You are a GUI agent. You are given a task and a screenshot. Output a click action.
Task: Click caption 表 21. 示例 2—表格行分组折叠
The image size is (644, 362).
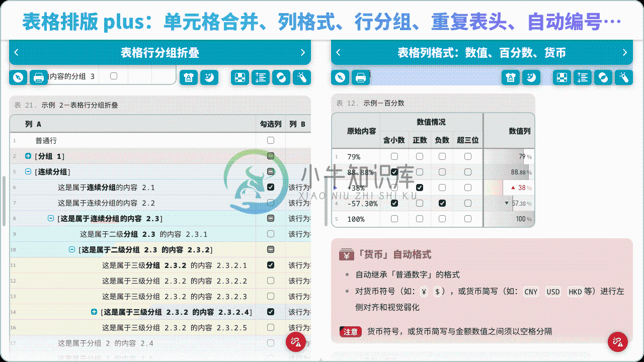click(66, 105)
